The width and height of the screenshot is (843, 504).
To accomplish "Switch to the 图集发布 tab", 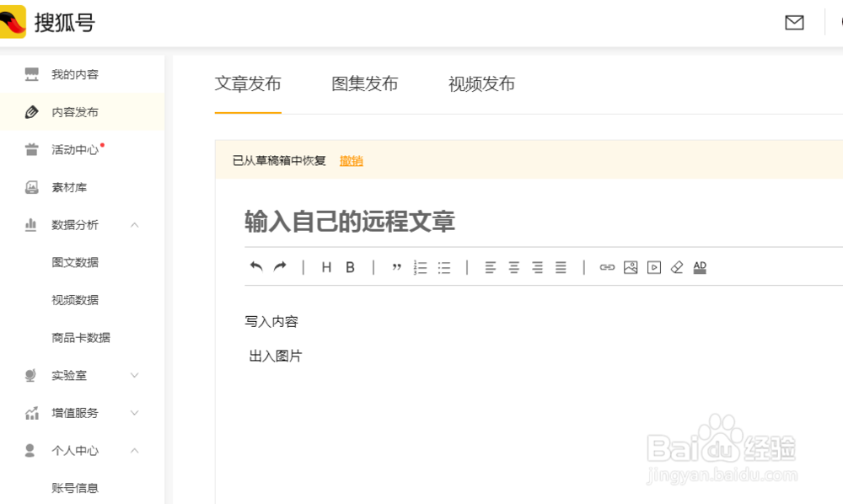I will (x=365, y=84).
